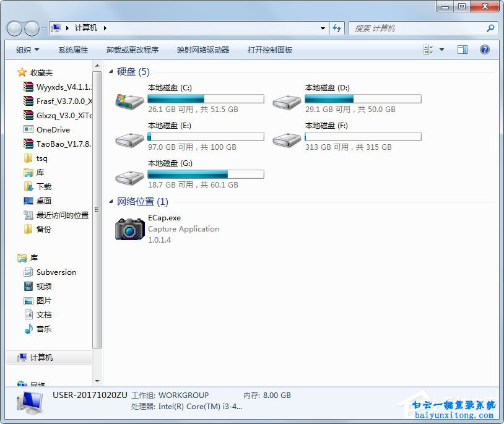Screen dimensions: 504x424
Task: Click the Help question mark icon
Action: [x=484, y=49]
